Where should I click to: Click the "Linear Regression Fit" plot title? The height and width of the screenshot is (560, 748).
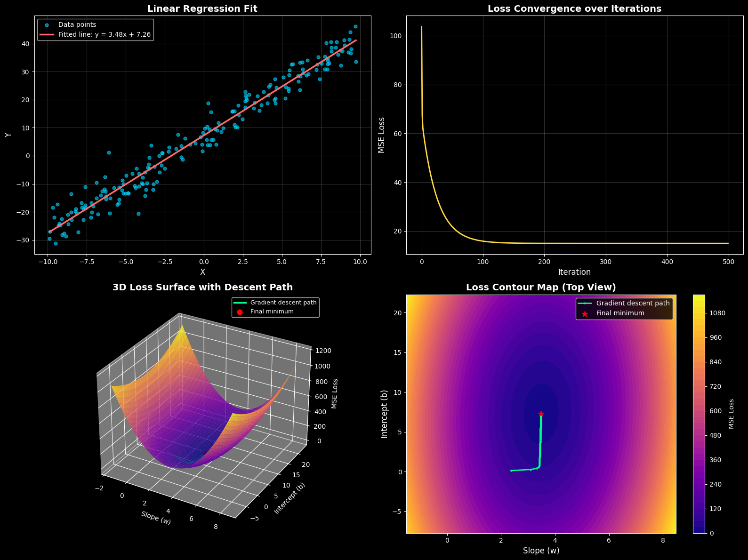pos(202,8)
